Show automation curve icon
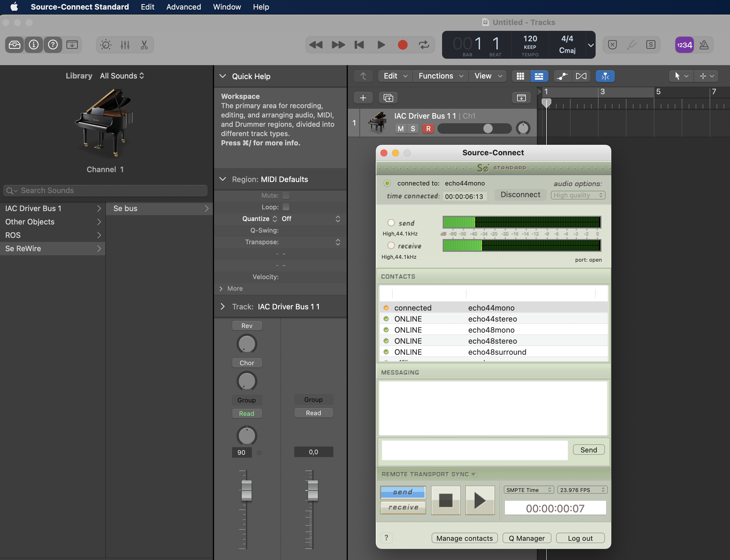 point(562,76)
